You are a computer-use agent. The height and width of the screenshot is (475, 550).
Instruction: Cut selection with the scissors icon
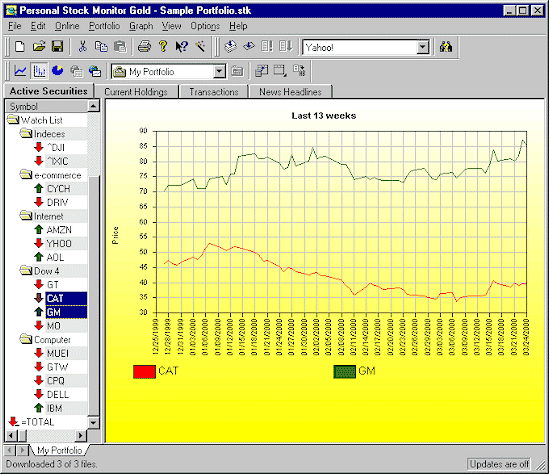[x=82, y=47]
